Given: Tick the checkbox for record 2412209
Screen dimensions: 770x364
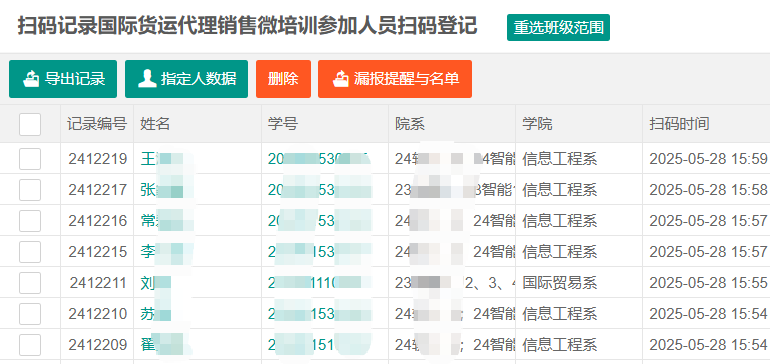Looking at the screenshot, I should coord(30,345).
